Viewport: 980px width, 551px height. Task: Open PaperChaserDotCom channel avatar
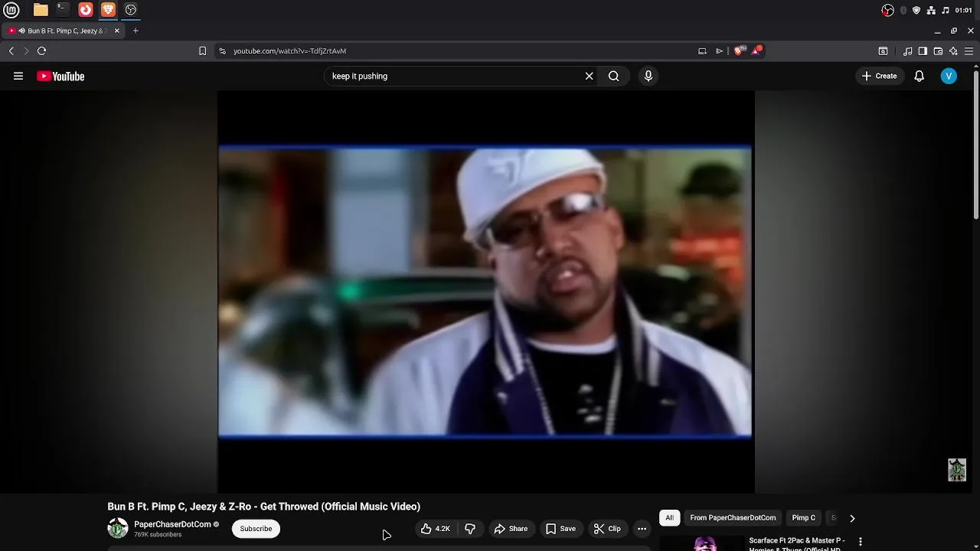pos(118,528)
